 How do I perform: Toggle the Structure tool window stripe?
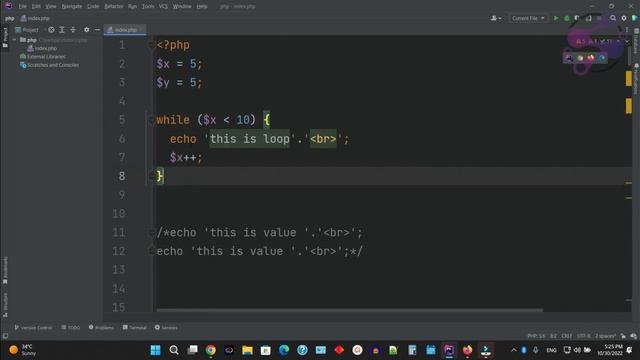coord(5,304)
